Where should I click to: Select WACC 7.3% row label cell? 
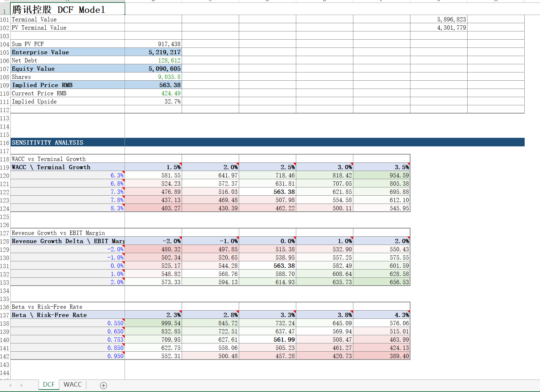click(x=67, y=192)
